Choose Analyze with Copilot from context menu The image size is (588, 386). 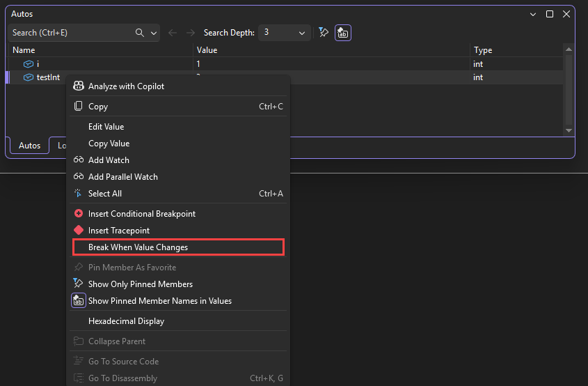126,86
